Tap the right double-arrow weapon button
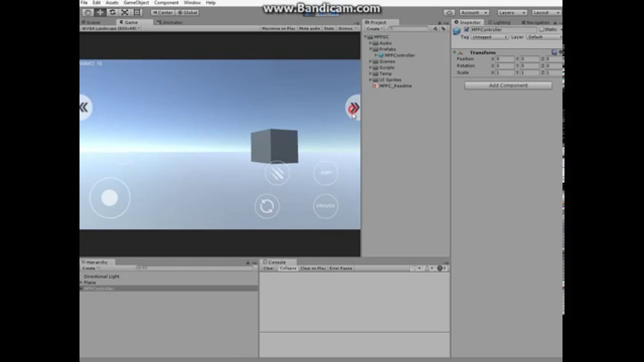The width and height of the screenshot is (644, 362). (x=354, y=108)
